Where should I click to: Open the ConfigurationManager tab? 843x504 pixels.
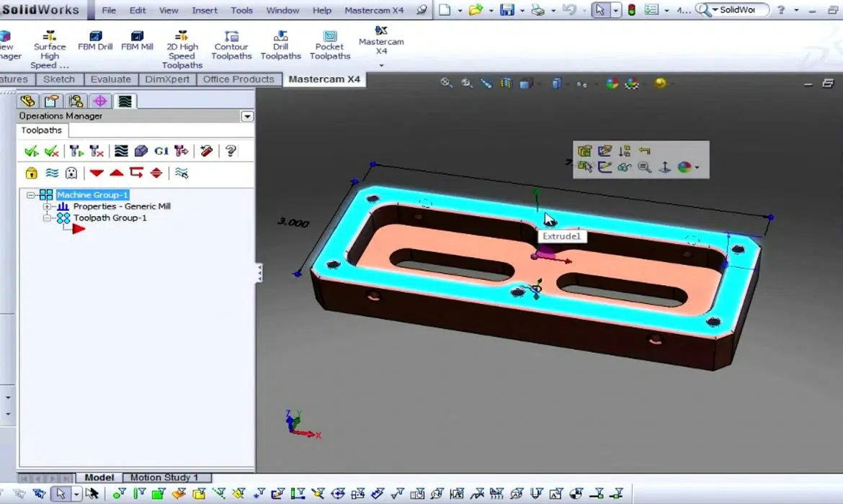(76, 101)
